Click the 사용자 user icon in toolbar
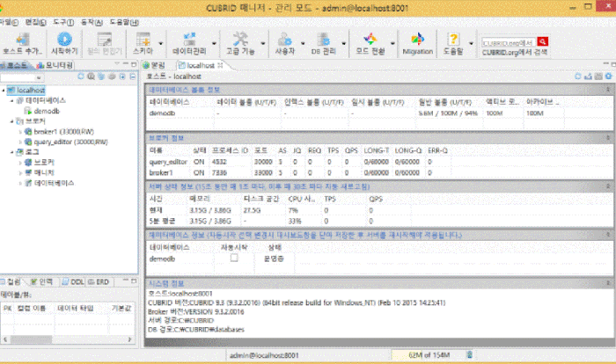This screenshot has width=616, height=364. click(x=284, y=40)
